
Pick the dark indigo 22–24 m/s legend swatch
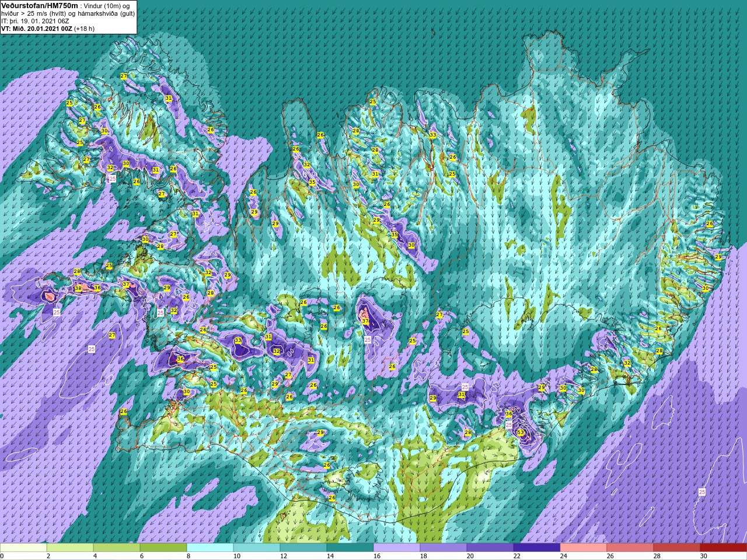click(537, 548)
